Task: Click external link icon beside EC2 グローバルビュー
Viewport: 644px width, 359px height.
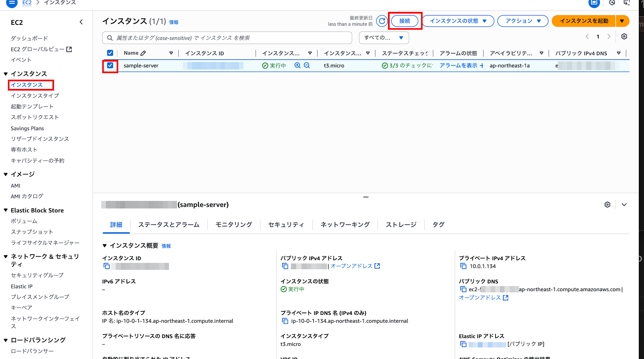Action: 69,49
